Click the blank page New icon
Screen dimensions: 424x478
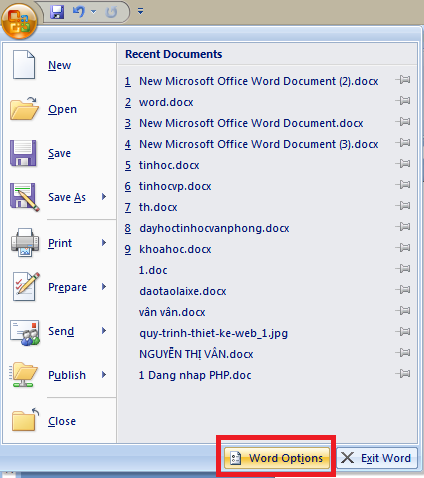pyautogui.click(x=24, y=65)
